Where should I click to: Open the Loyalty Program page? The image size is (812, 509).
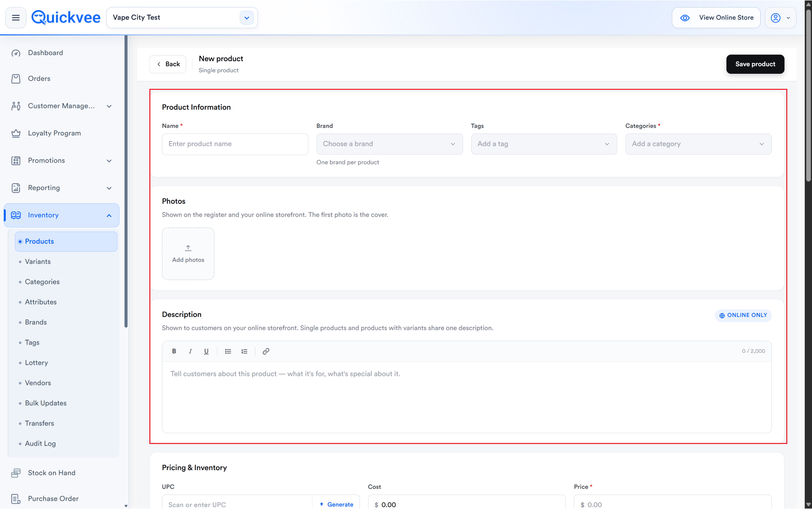(x=62, y=133)
